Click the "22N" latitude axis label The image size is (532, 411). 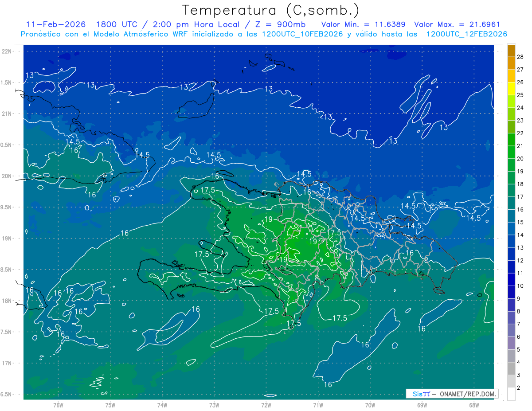(x=7, y=51)
